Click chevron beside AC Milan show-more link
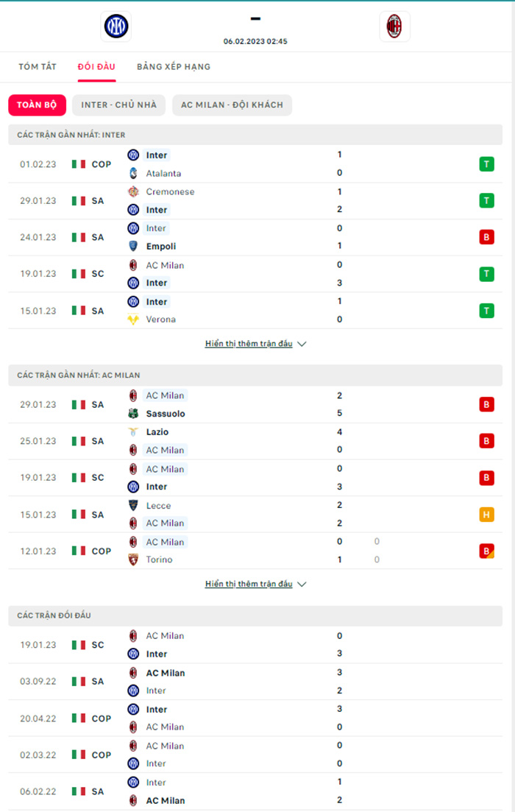This screenshot has width=515, height=812. pyautogui.click(x=302, y=585)
